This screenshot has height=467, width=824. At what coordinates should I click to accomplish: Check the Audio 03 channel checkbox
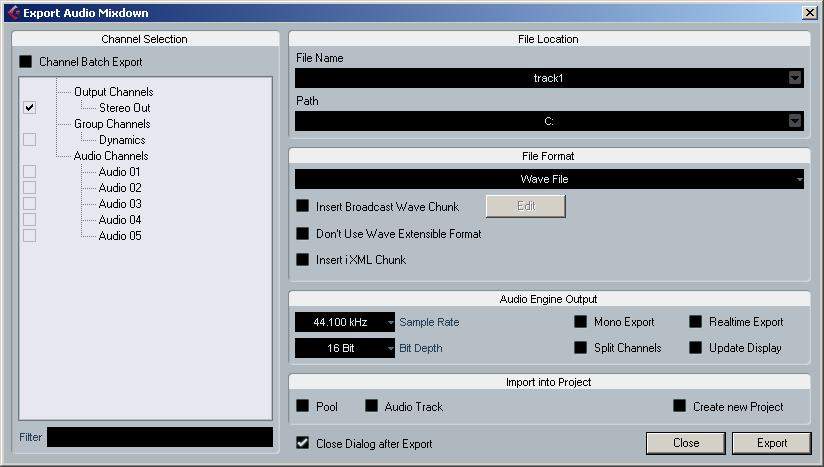click(x=29, y=204)
